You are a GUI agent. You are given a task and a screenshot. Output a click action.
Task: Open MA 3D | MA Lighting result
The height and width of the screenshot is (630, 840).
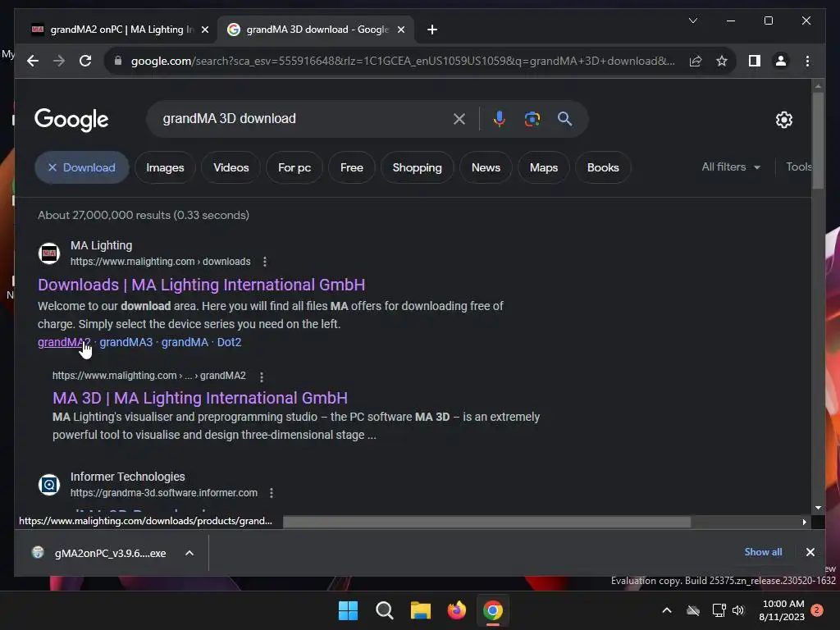pyautogui.click(x=200, y=398)
